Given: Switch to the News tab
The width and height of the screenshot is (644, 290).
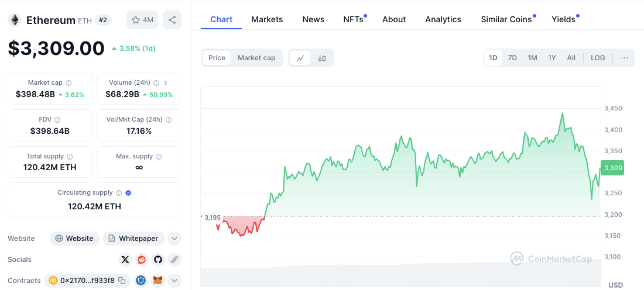Looking at the screenshot, I should point(313,19).
